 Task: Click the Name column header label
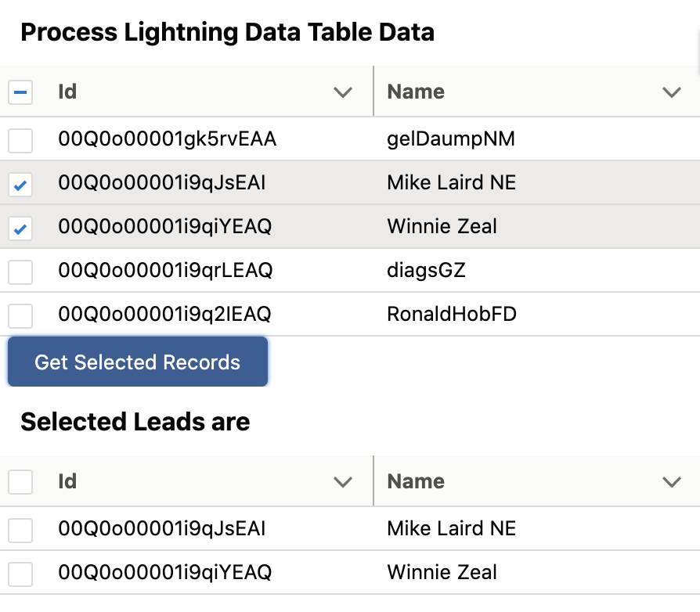coord(415,92)
